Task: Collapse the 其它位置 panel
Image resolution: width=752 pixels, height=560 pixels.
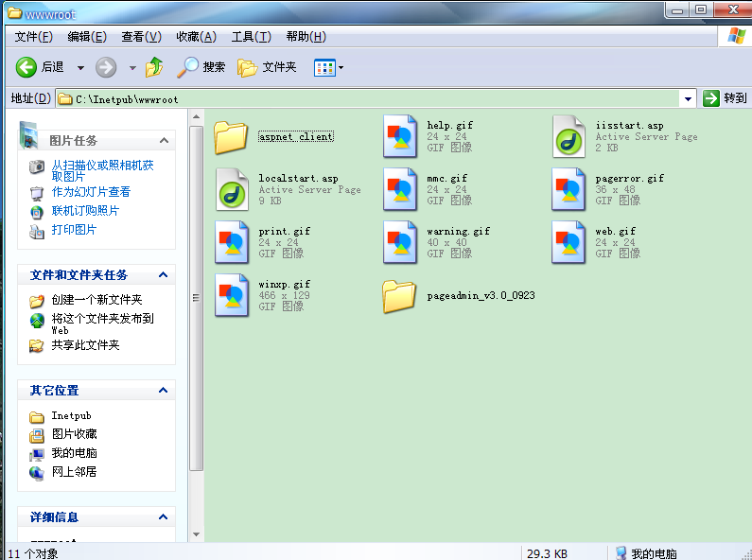Action: (x=163, y=390)
